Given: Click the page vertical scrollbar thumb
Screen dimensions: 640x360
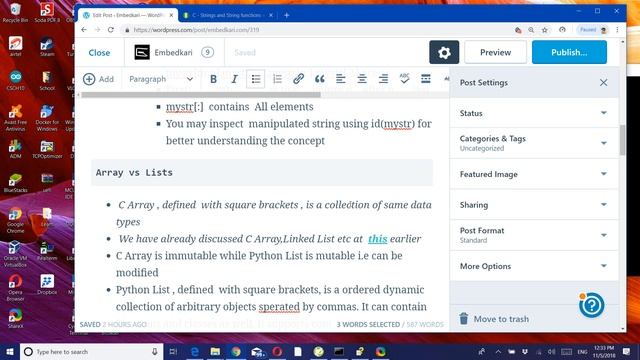Looking at the screenshot, I should [622, 140].
